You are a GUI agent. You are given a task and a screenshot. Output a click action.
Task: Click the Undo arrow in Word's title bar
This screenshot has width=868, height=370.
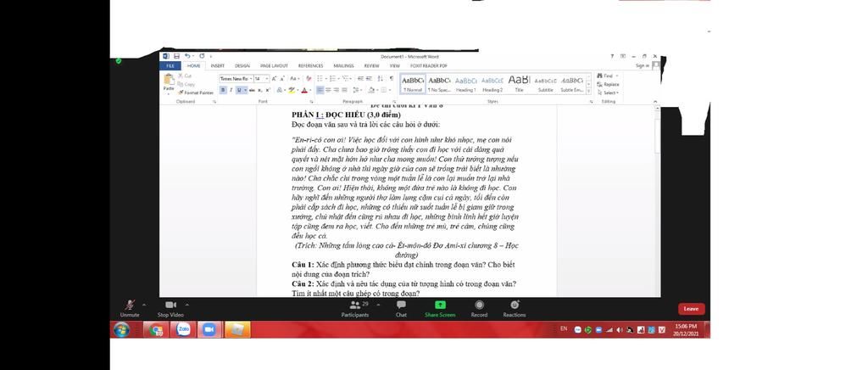pyautogui.click(x=187, y=56)
